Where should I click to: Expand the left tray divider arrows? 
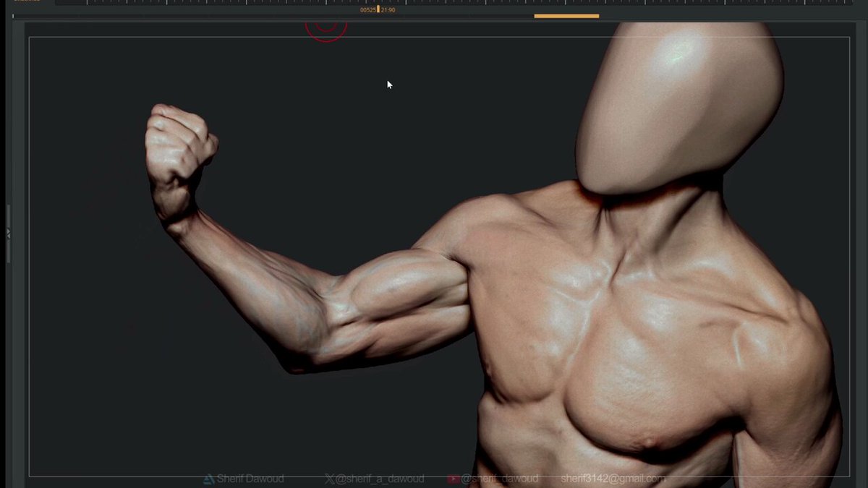point(8,234)
